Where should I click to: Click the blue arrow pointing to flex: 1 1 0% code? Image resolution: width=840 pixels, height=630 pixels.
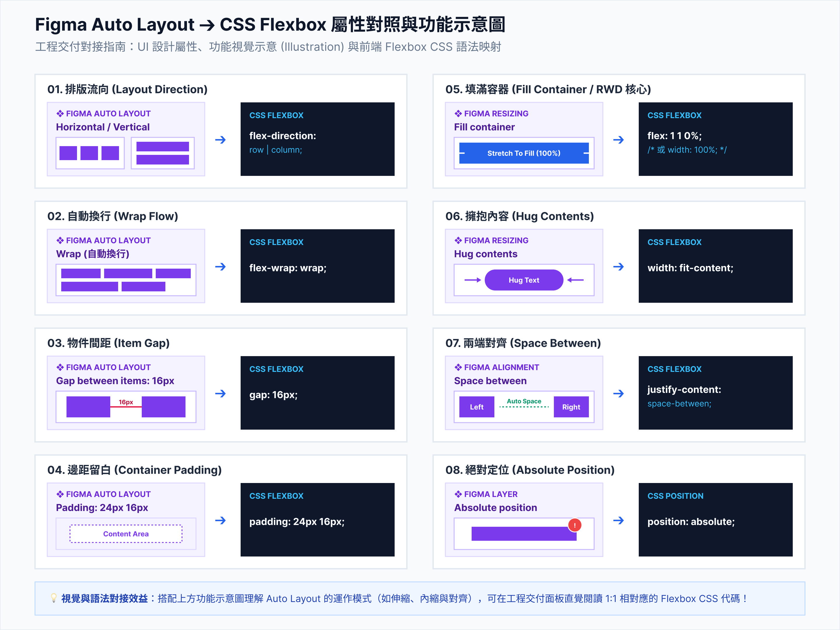click(618, 140)
